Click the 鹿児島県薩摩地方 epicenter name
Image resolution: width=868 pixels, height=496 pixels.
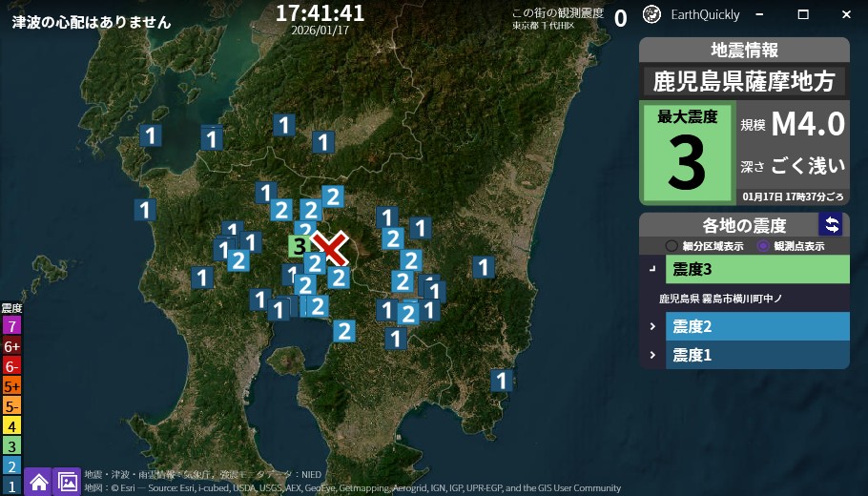click(744, 81)
